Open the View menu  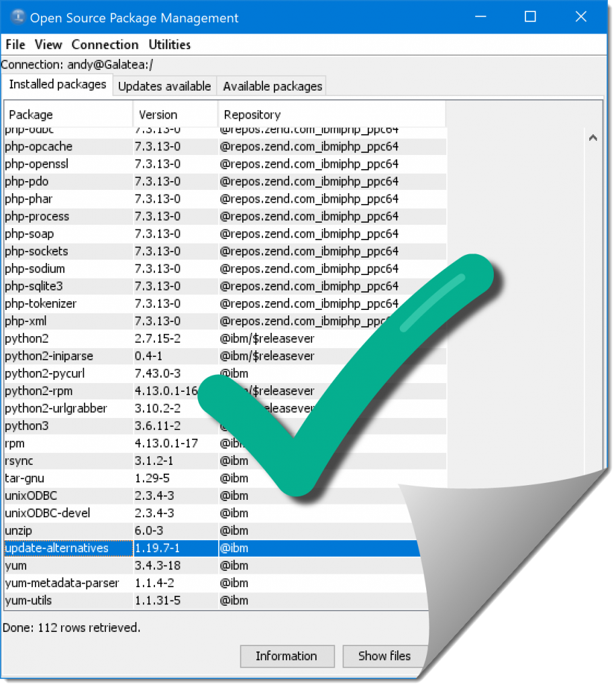[48, 45]
